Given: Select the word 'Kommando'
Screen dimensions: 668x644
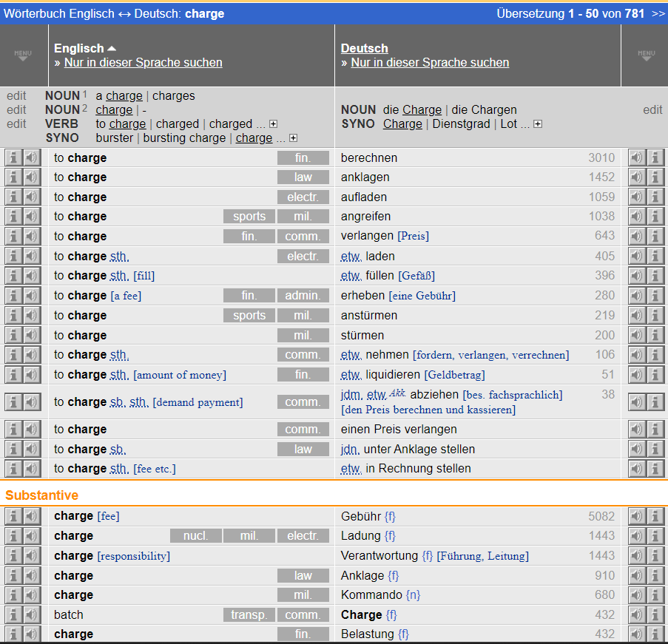Looking at the screenshot, I should click(371, 595).
